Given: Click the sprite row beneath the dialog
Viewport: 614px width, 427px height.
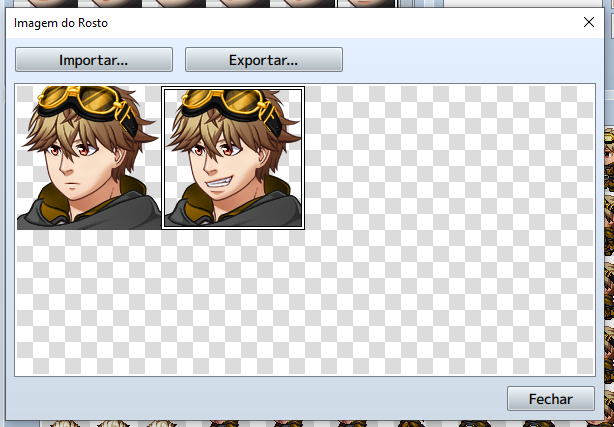Looking at the screenshot, I should tap(300, 422).
